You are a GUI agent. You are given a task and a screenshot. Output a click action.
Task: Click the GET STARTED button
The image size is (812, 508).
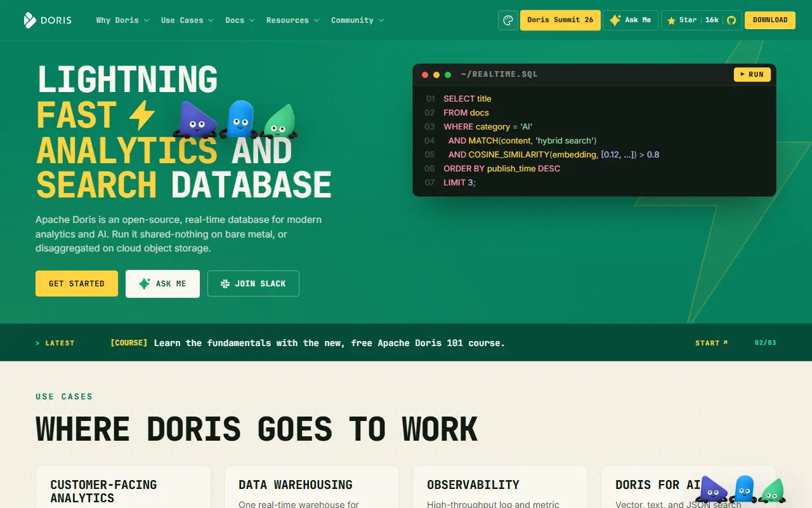(x=77, y=284)
